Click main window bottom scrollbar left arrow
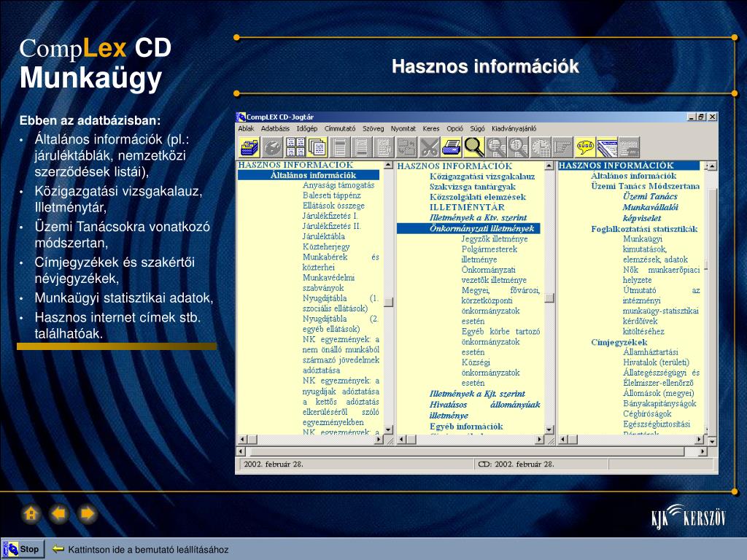Image resolution: width=747 pixels, height=560 pixels. tap(241, 451)
